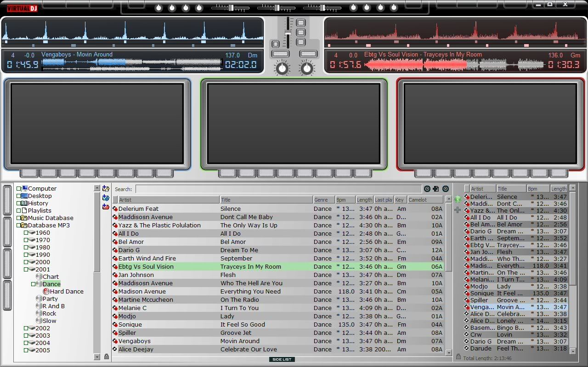Select the Sonique It Feel So Good row
Viewport: 588px width, 367px height.
(x=278, y=325)
